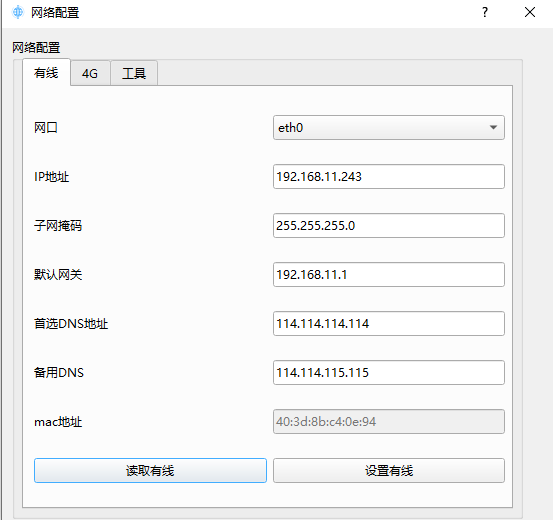Open the 网口 eth0 dropdown
The height and width of the screenshot is (520, 553).
[x=389, y=127]
